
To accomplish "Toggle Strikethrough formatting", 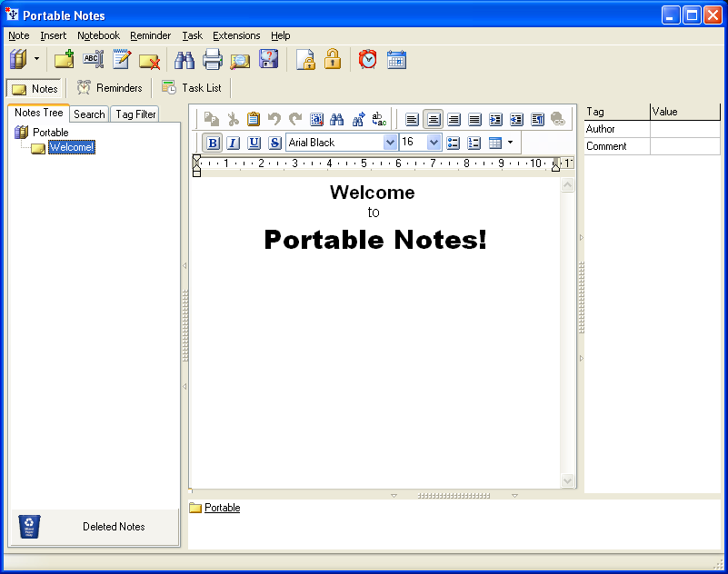I will point(274,143).
